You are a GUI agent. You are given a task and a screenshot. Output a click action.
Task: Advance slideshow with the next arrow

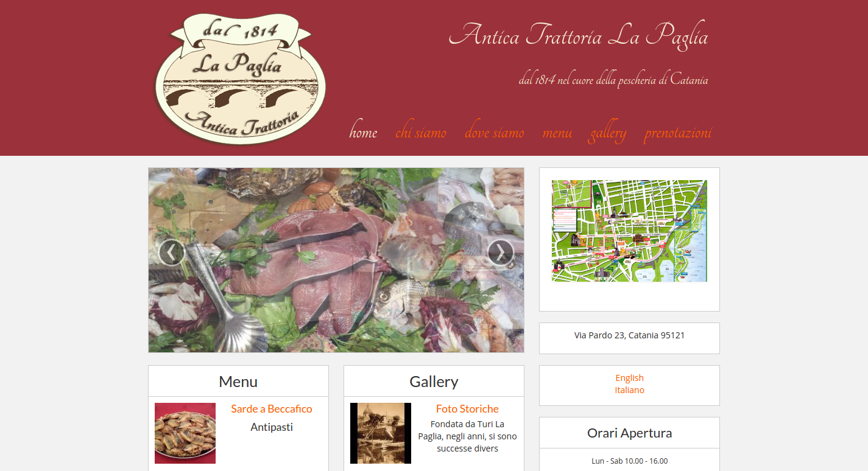pos(501,253)
